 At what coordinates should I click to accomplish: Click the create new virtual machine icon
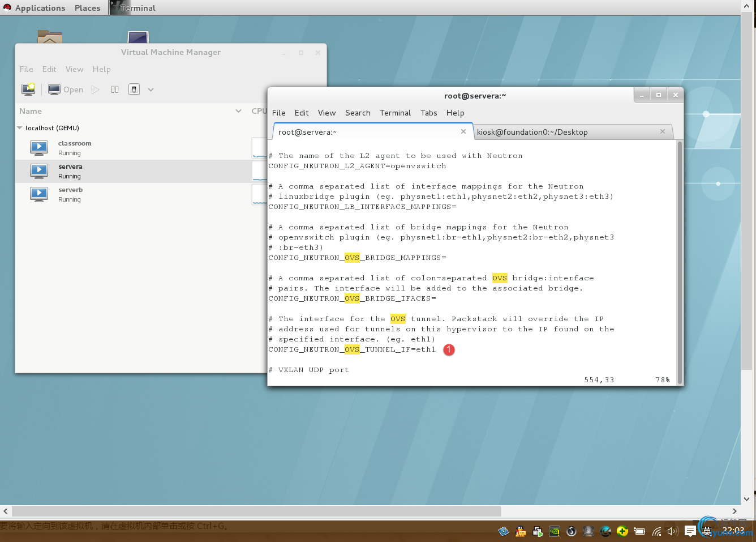click(28, 89)
